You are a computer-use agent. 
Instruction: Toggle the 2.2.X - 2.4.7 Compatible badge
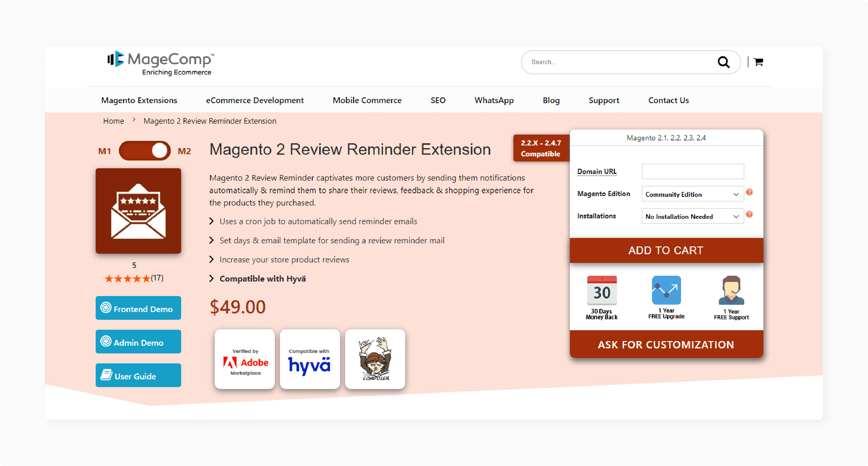540,149
